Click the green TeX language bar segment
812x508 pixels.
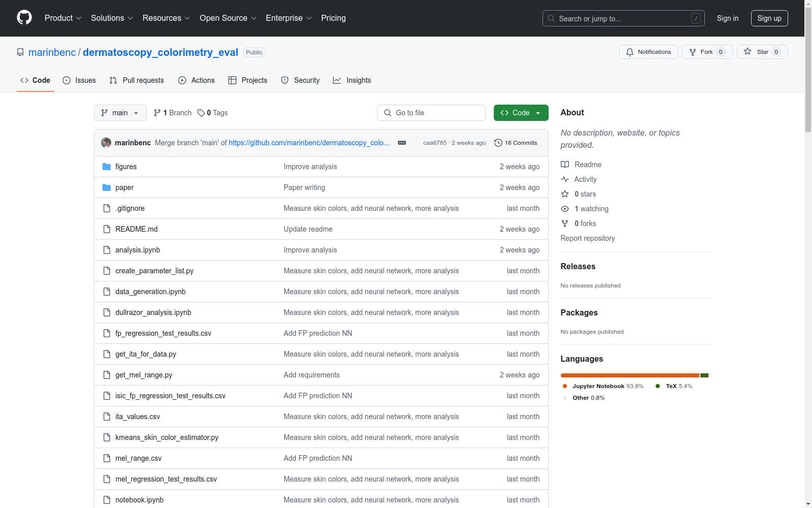point(704,375)
